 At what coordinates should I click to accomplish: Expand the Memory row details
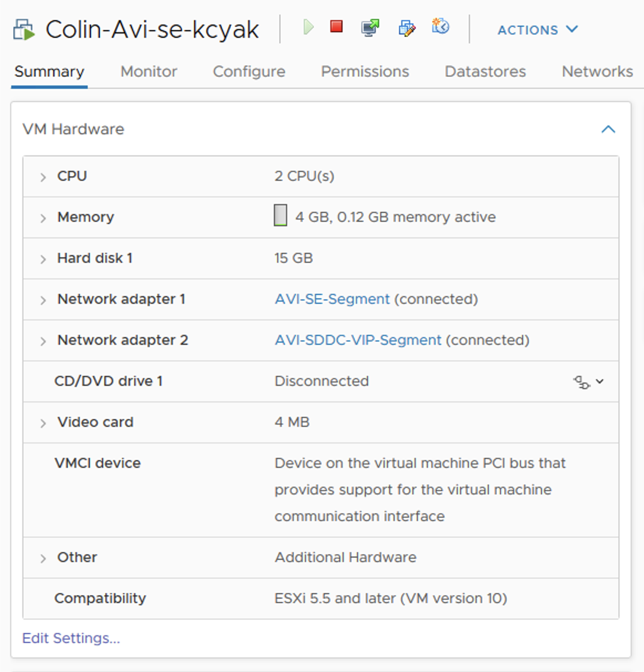(43, 218)
